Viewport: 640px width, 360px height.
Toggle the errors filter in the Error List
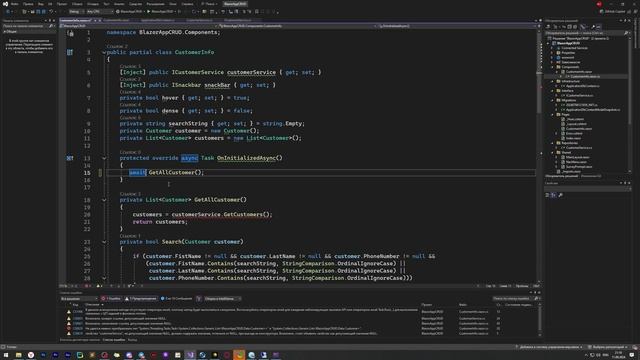point(111,299)
